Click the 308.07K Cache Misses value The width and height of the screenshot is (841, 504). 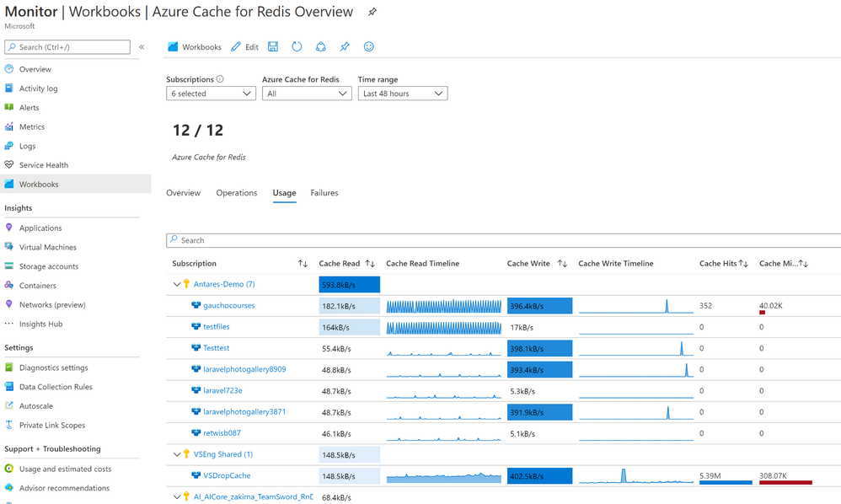coord(773,475)
